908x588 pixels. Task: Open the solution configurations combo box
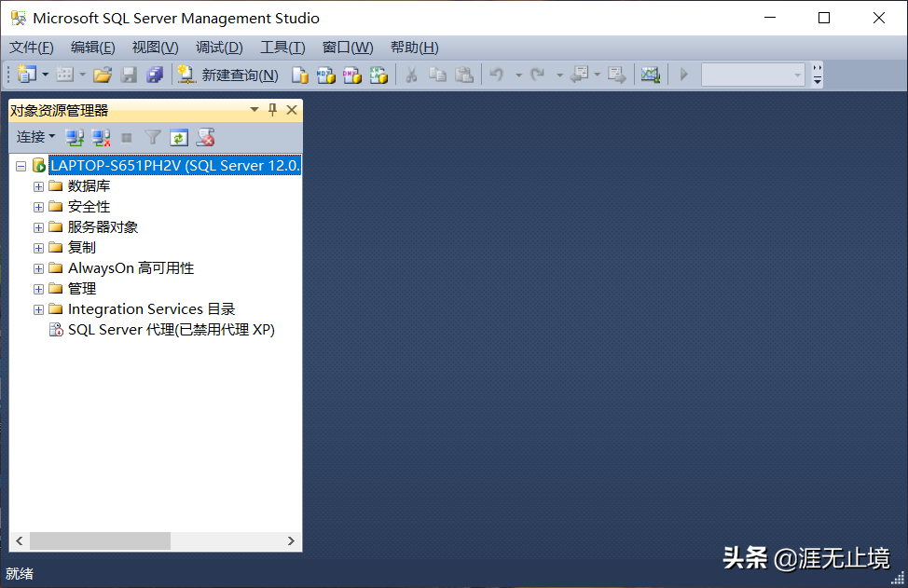tap(753, 75)
